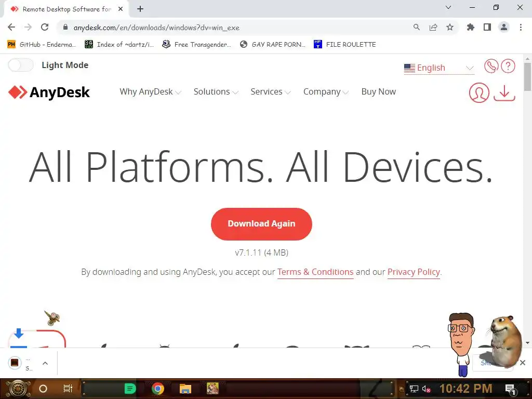This screenshot has width=532, height=399.
Task: Open the Index of ~dartz bookmark
Action: click(119, 45)
